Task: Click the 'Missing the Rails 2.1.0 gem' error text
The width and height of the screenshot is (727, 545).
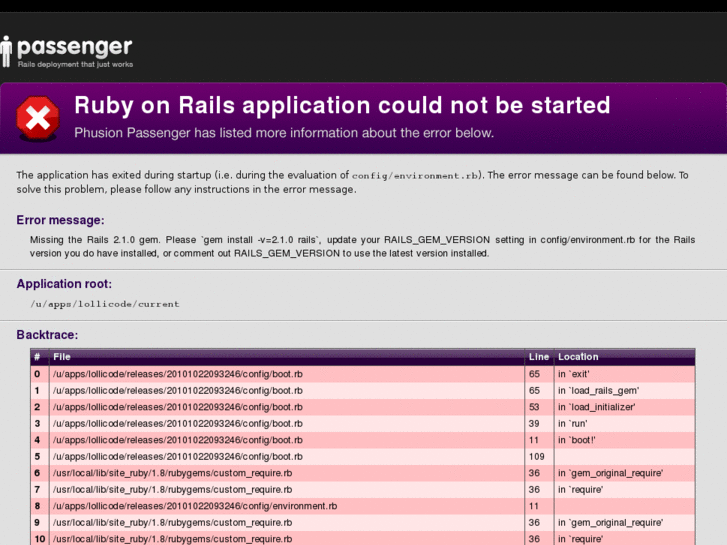Action: pos(362,247)
